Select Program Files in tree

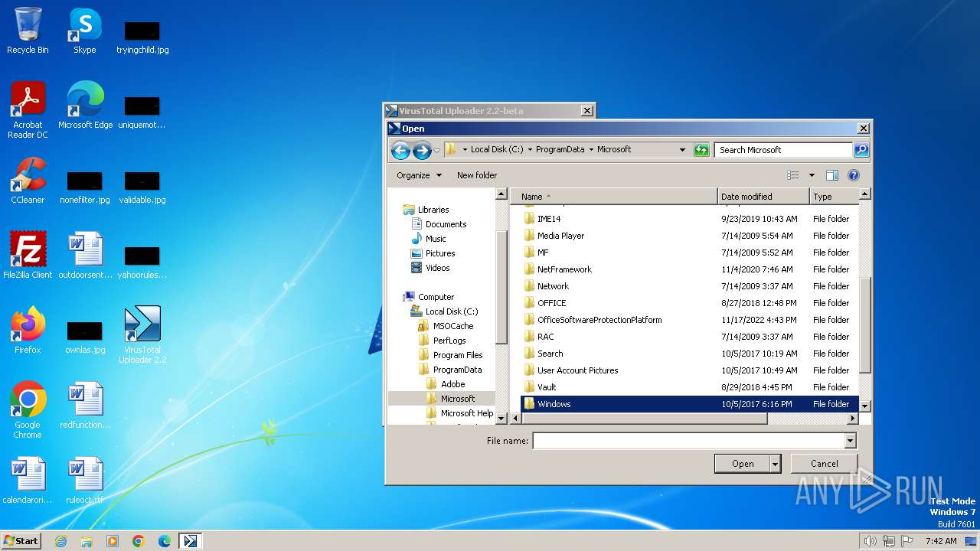450,355
